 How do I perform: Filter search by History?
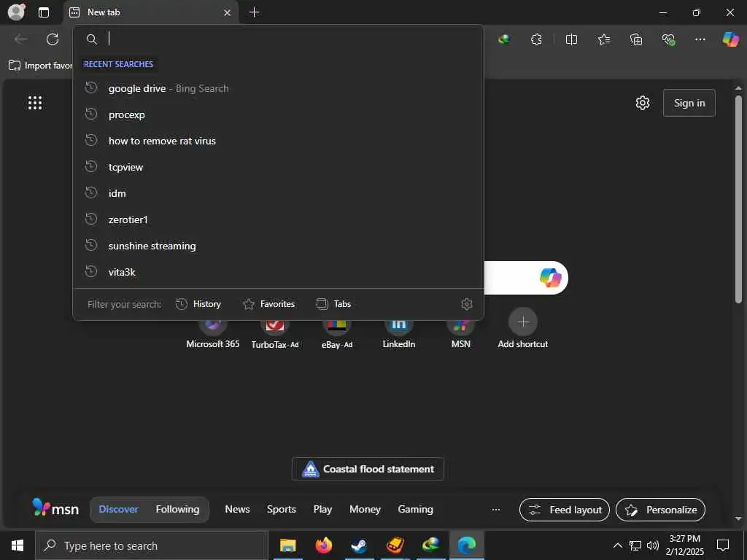point(198,304)
